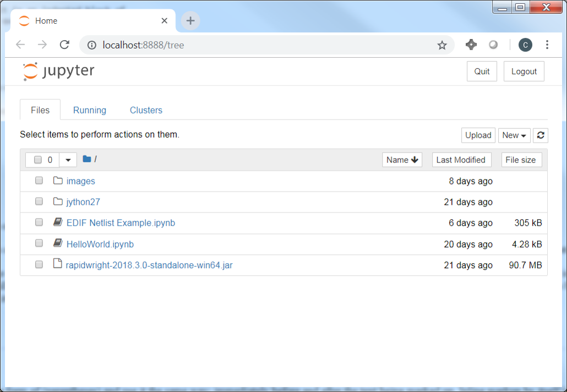Click the '90.7 MB' file size
This screenshot has width=567, height=392.
coord(525,265)
